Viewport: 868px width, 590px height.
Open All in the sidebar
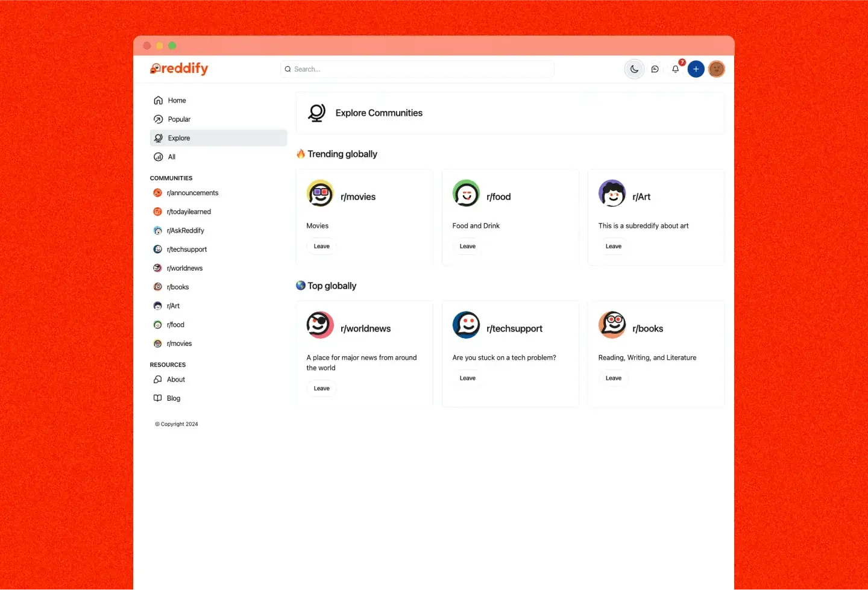pos(218,157)
